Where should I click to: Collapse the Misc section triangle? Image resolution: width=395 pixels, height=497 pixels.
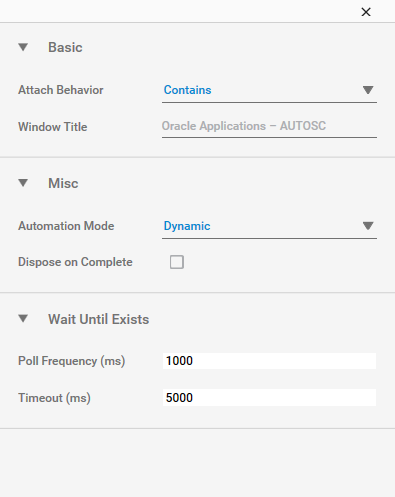click(23, 183)
